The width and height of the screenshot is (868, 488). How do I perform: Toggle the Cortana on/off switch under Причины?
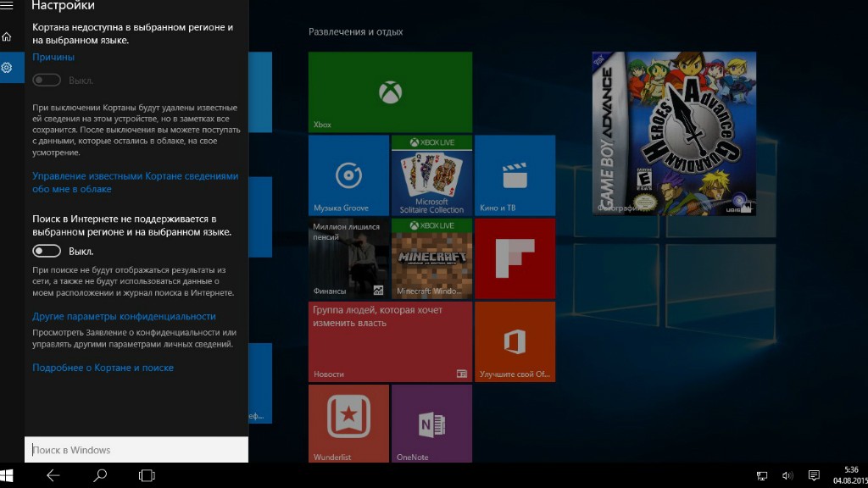click(x=47, y=80)
